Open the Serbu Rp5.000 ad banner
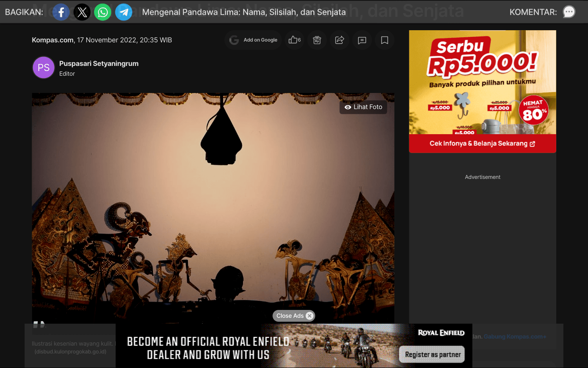 click(483, 82)
